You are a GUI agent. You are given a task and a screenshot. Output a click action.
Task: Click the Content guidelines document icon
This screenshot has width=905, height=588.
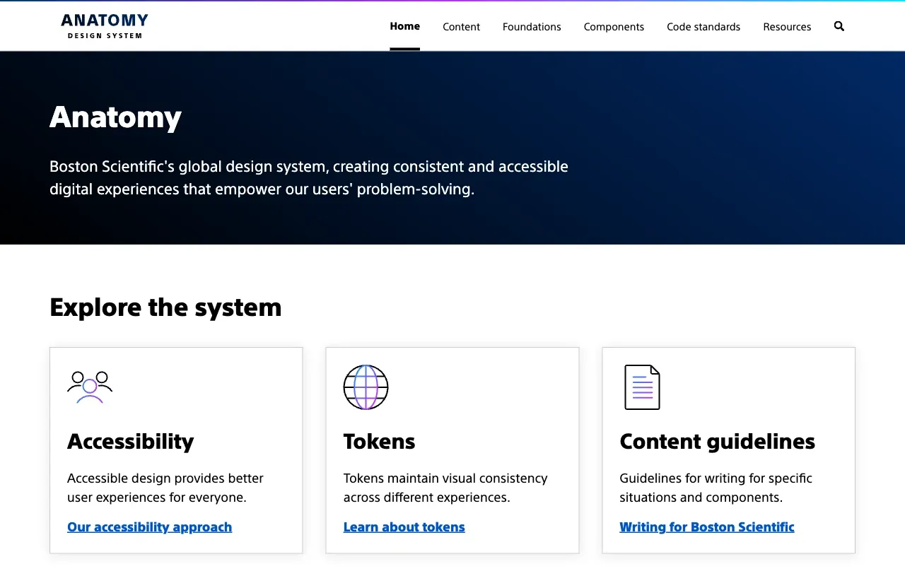642,387
